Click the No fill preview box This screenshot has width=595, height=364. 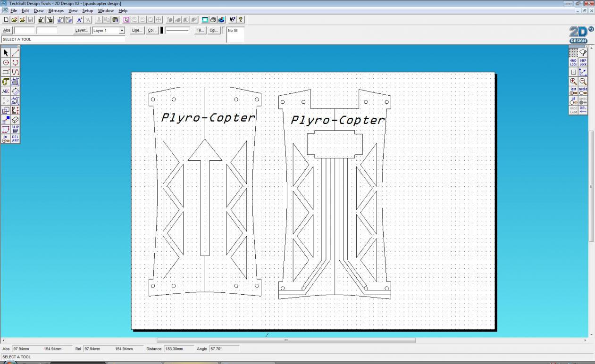[235, 34]
